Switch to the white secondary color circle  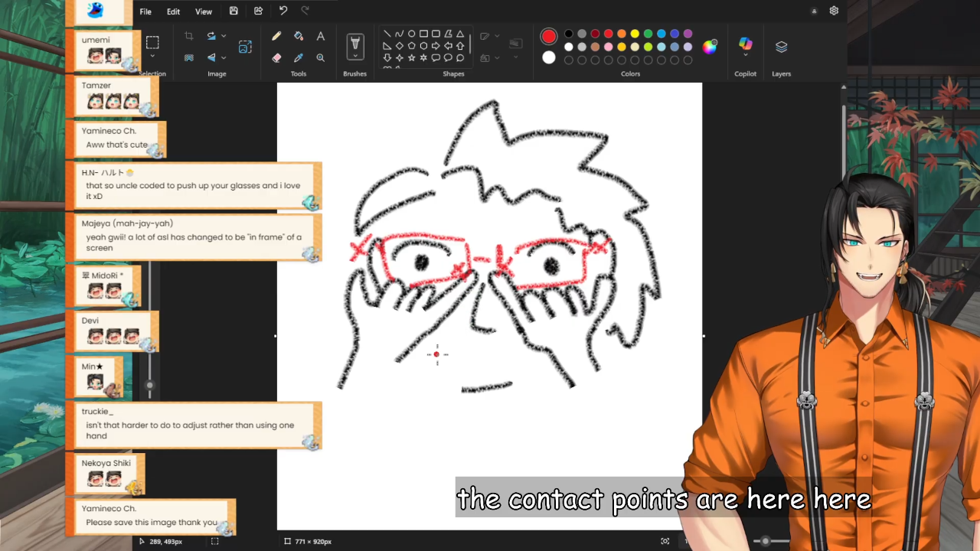coord(549,57)
